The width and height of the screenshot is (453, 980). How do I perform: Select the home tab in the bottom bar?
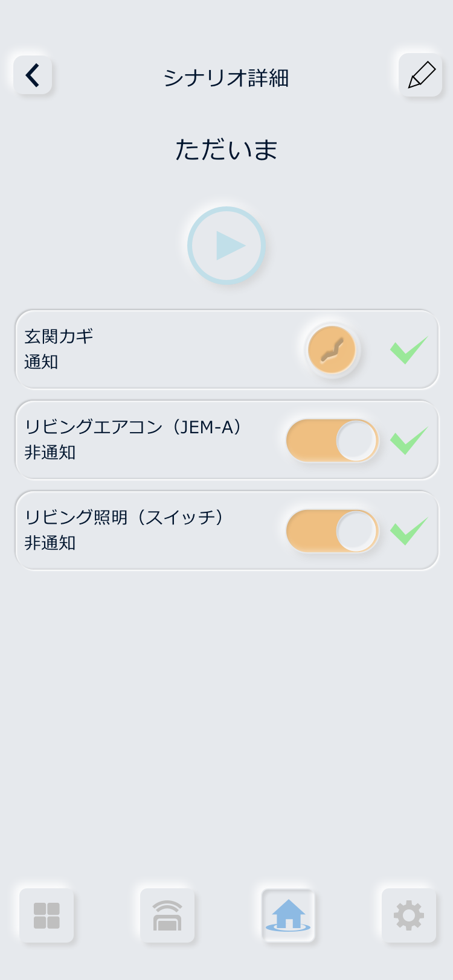288,915
